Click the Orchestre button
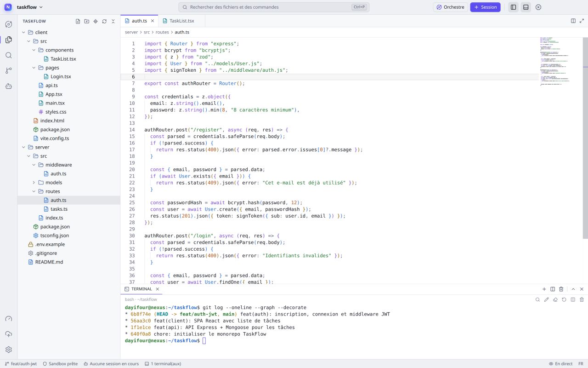Screen dimensions: 588x368 pos(450,7)
